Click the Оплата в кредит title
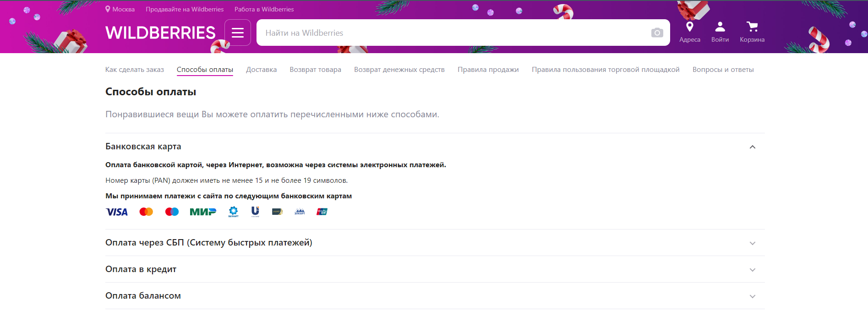Viewport: 868px width, 333px height. tap(141, 269)
